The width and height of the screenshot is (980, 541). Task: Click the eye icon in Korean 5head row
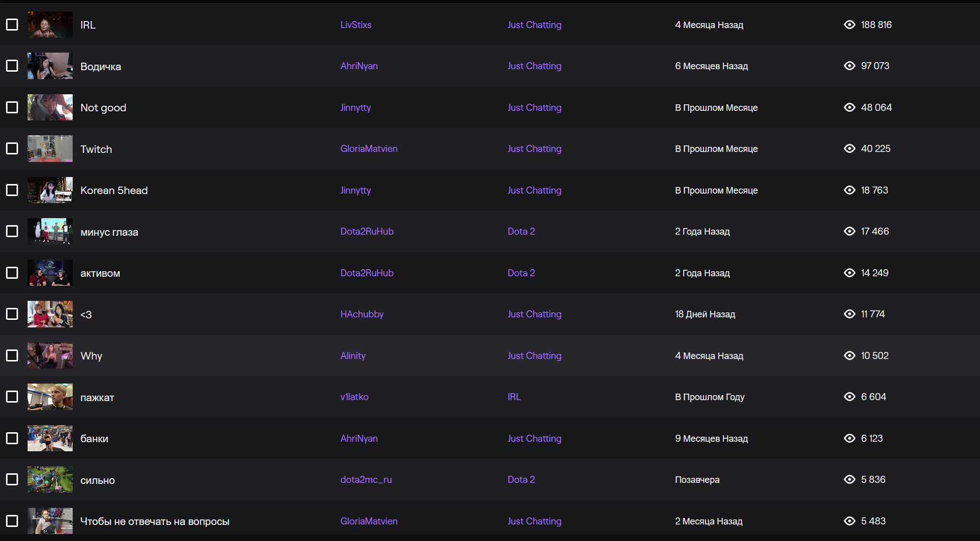coord(849,190)
